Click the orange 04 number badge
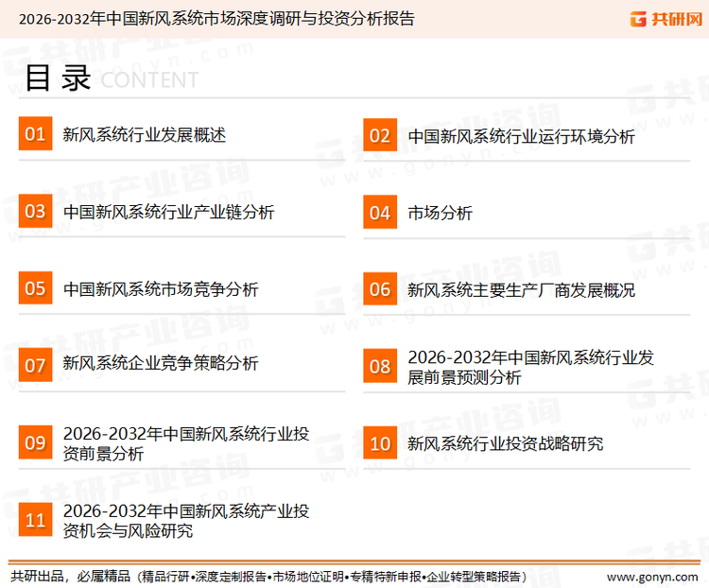This screenshot has height=588, width=709. (380, 212)
